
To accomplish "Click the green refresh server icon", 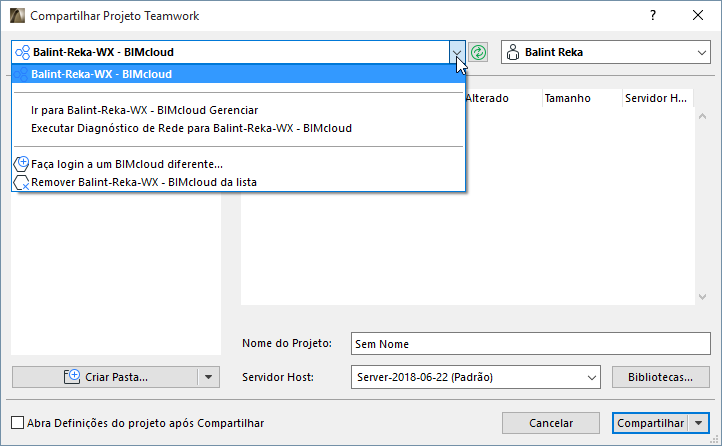I will pyautogui.click(x=478, y=52).
